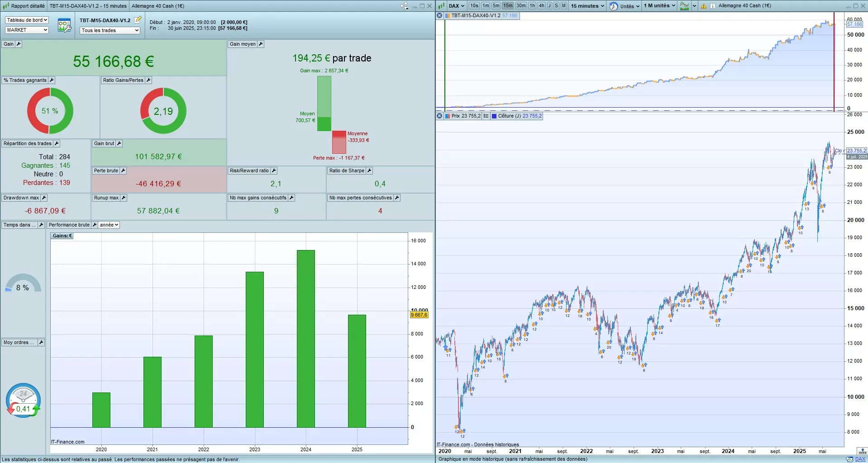Open wrench for Nb max pertes consécutives
Screen dimensions: 868x463
pos(397,198)
